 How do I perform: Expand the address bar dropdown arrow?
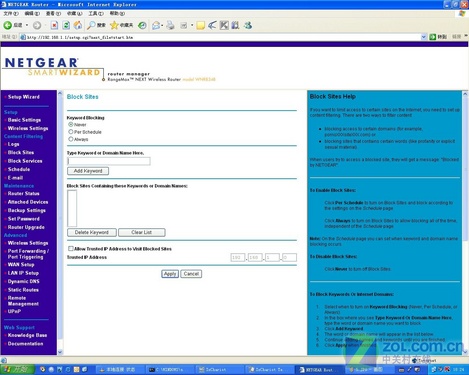pyautogui.click(x=424, y=37)
